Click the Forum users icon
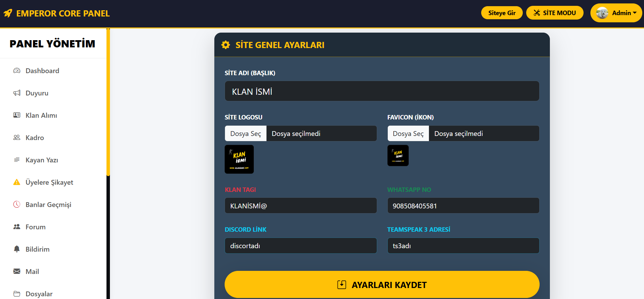Image resolution: width=644 pixels, height=299 pixels. [17, 227]
